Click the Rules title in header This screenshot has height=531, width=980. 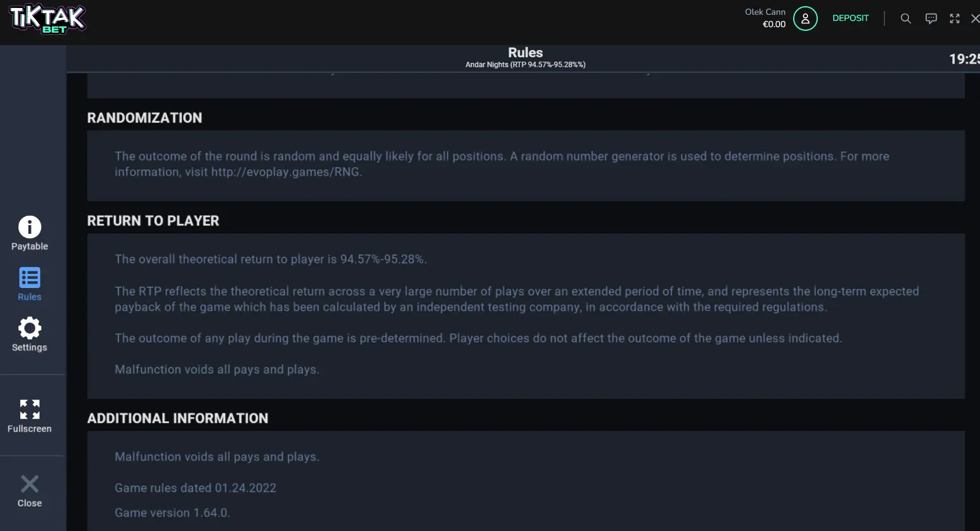point(525,52)
